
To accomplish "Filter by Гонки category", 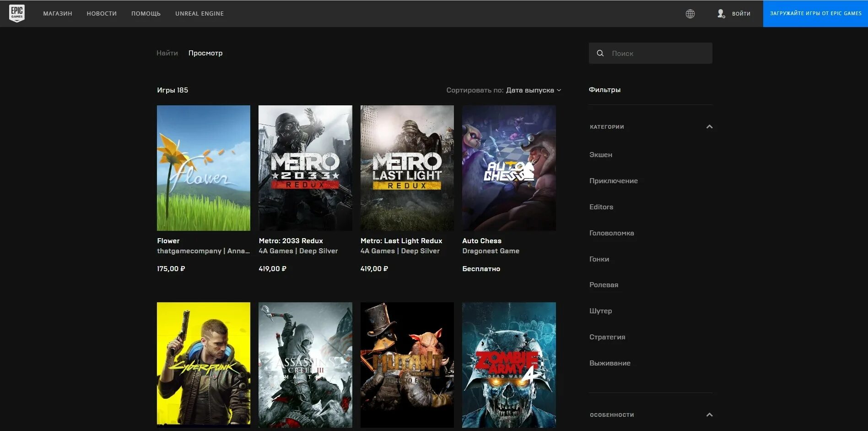I will [599, 259].
